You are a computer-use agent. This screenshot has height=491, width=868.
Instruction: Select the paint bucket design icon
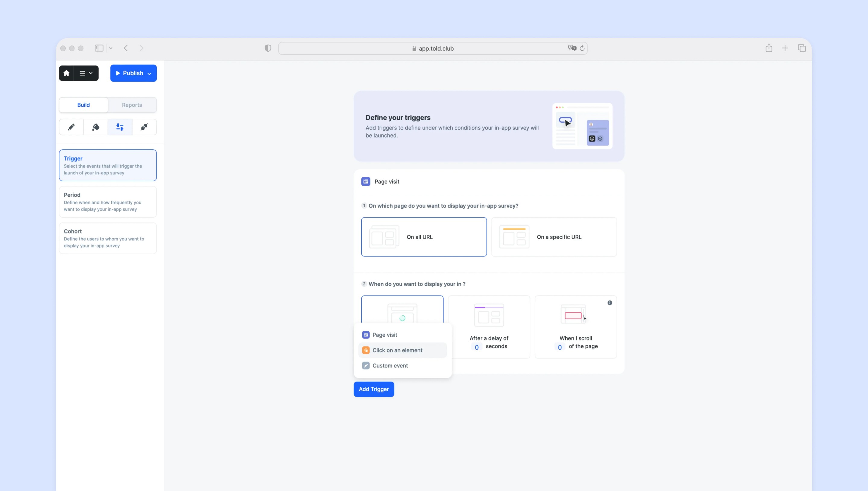(x=96, y=127)
